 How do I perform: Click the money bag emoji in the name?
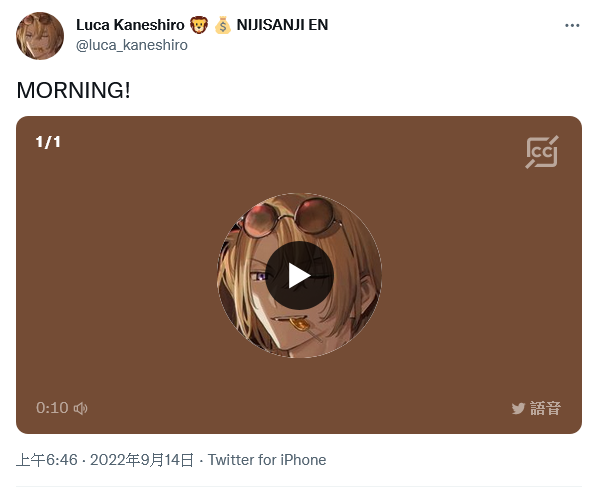tap(222, 25)
